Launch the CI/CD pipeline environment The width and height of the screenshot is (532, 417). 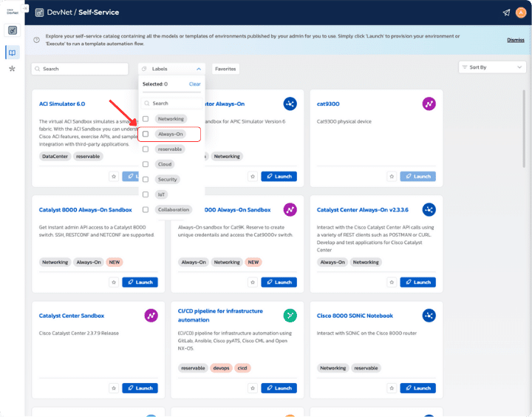point(279,388)
